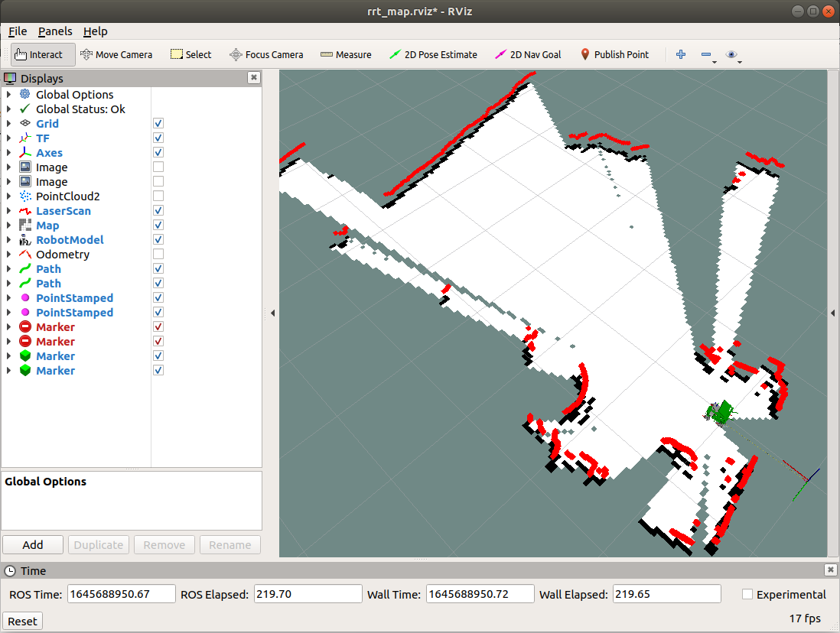The width and height of the screenshot is (840, 633).
Task: Open the Panels menu
Action: [x=55, y=31]
